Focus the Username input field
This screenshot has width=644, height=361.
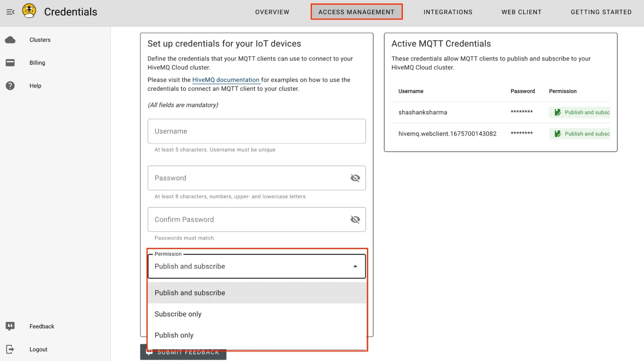click(256, 131)
